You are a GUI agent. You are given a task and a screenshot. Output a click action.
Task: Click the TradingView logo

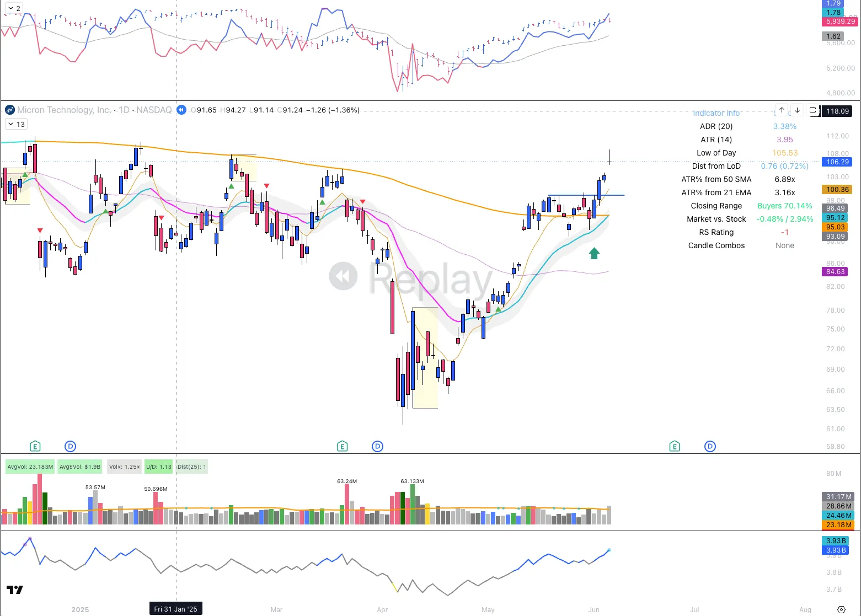15,590
